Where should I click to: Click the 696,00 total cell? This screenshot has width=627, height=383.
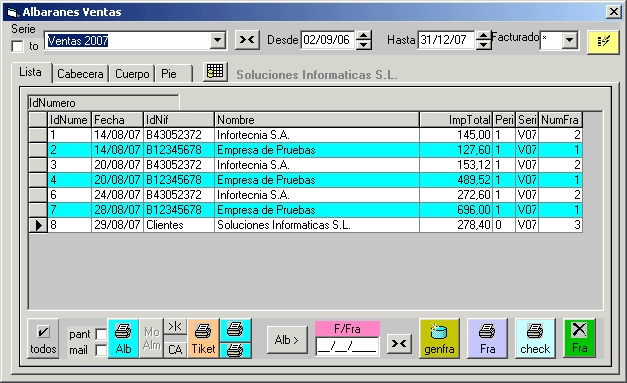(x=456, y=210)
